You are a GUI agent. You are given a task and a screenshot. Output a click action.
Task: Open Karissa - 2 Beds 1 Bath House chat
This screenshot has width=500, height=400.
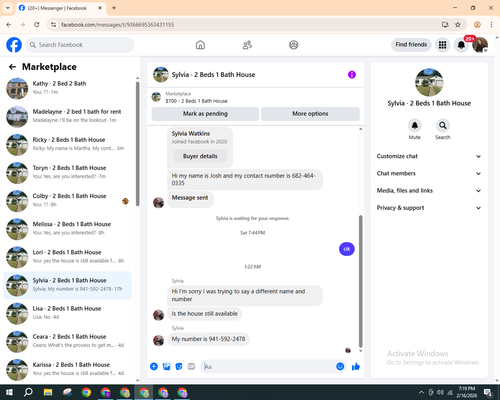pyautogui.click(x=68, y=369)
